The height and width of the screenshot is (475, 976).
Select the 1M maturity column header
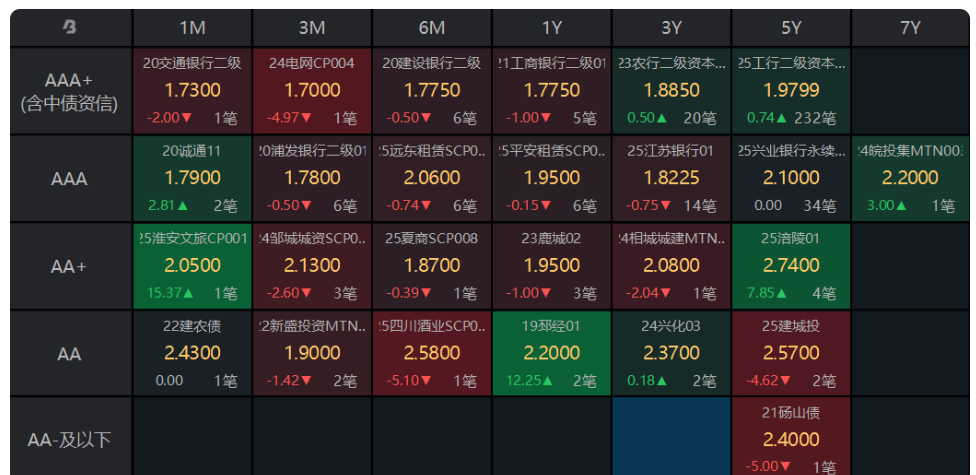(192, 28)
